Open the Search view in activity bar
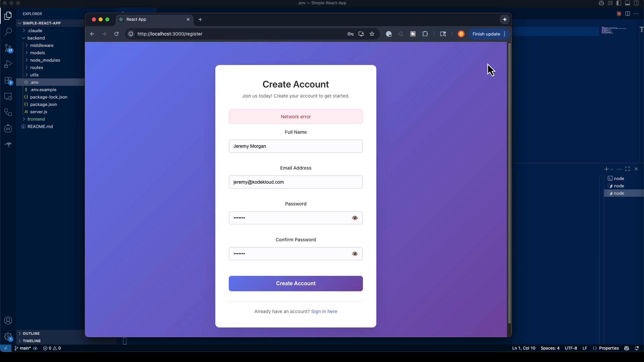 (x=8, y=32)
